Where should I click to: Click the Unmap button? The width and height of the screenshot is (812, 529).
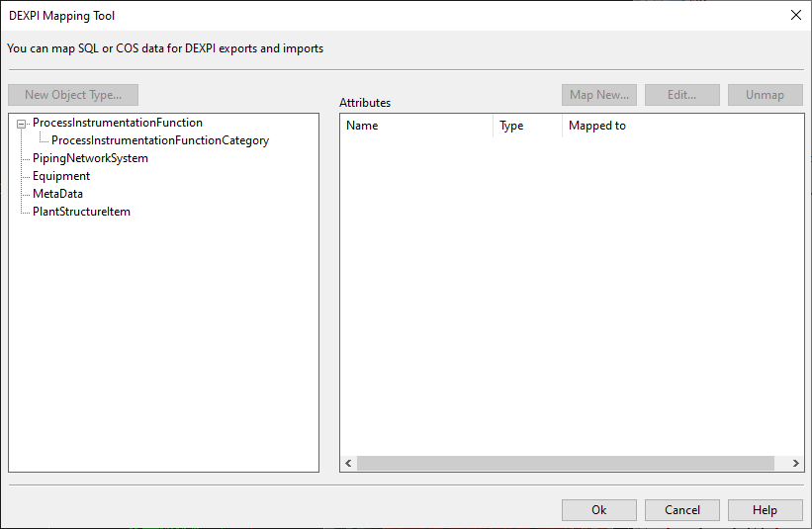(765, 95)
